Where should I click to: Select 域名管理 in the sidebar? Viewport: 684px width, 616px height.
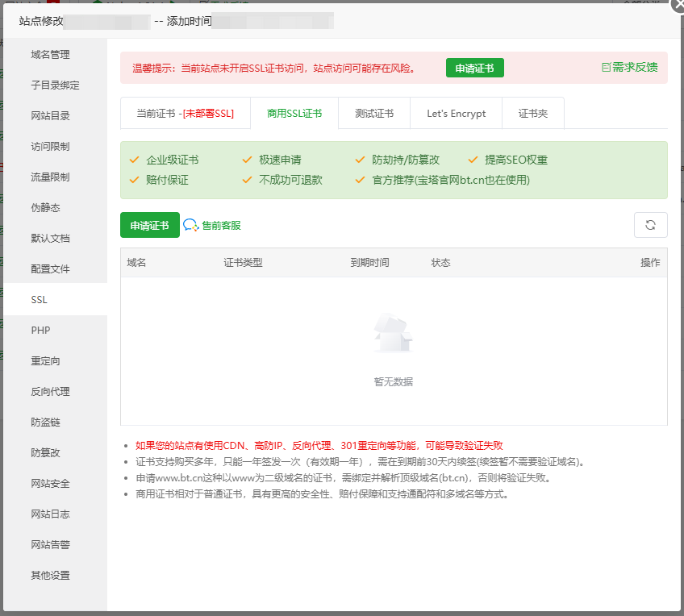(51, 54)
